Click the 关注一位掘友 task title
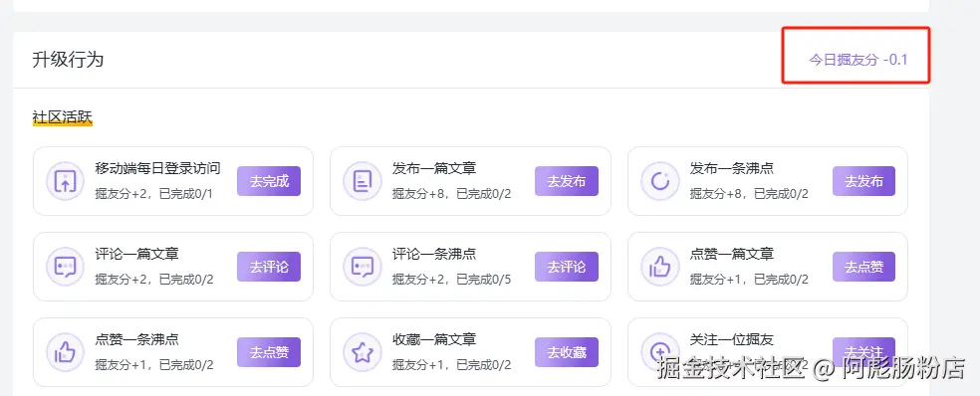 click(x=732, y=340)
